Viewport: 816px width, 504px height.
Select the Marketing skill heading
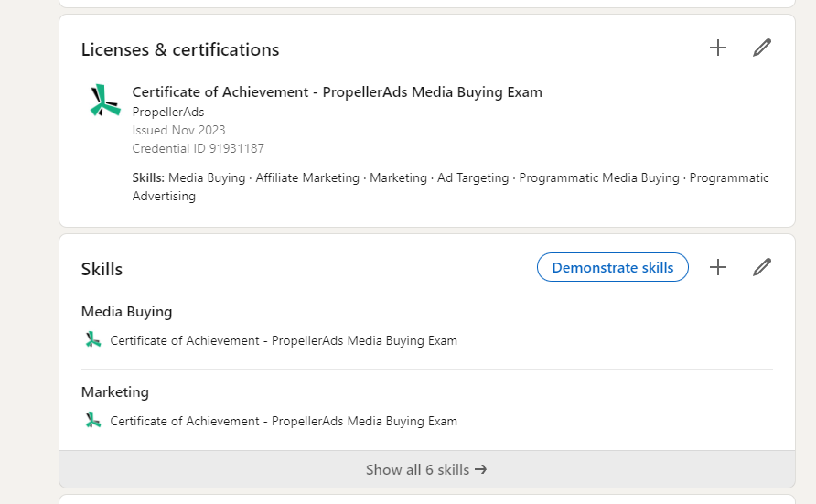[115, 391]
